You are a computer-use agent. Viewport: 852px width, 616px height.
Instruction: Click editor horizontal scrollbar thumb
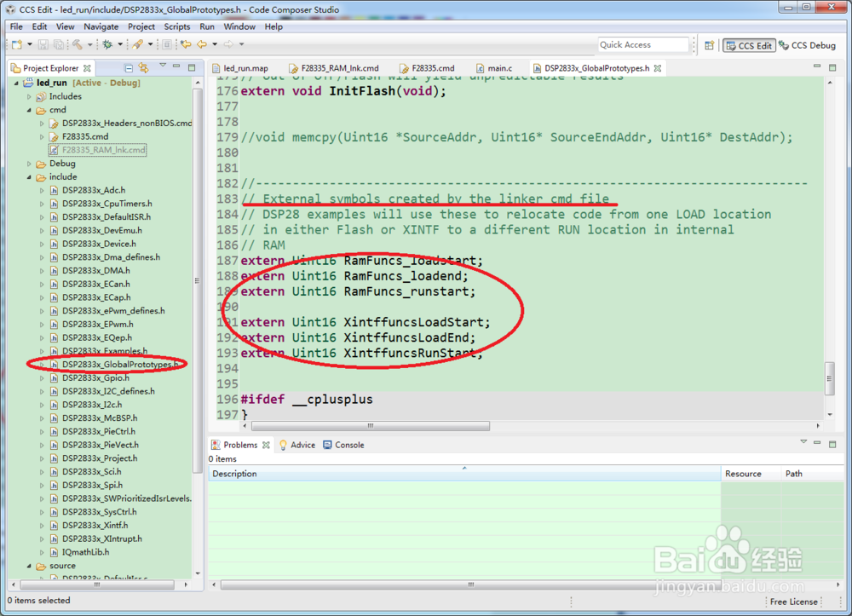371,426
